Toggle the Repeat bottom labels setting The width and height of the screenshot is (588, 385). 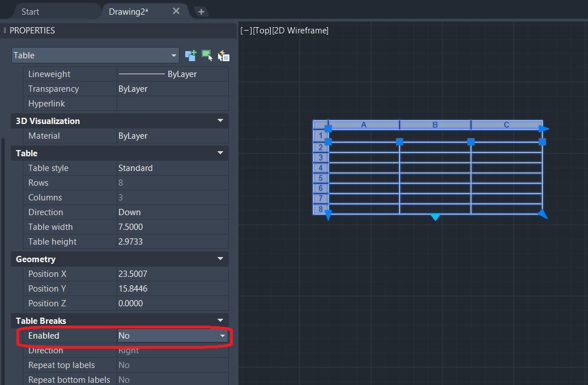tap(170, 379)
